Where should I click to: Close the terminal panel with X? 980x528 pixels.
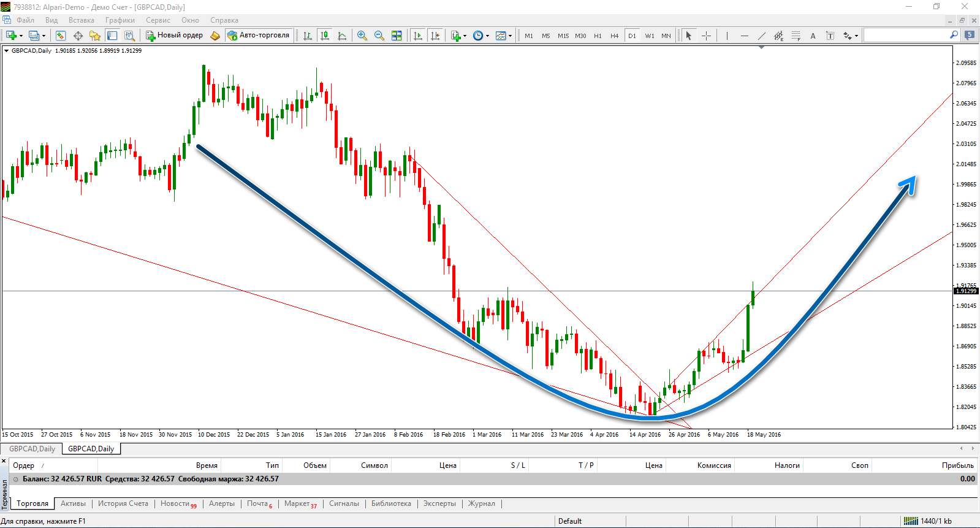point(4,461)
